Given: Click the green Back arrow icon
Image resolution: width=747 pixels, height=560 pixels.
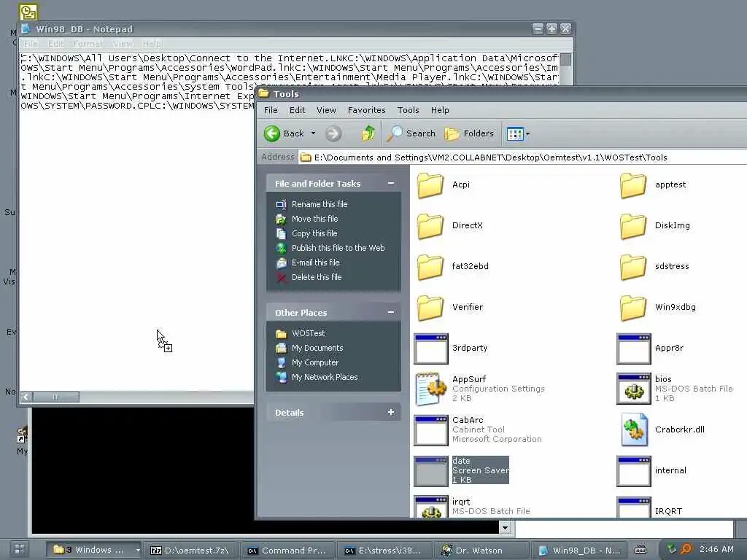Looking at the screenshot, I should 272,134.
